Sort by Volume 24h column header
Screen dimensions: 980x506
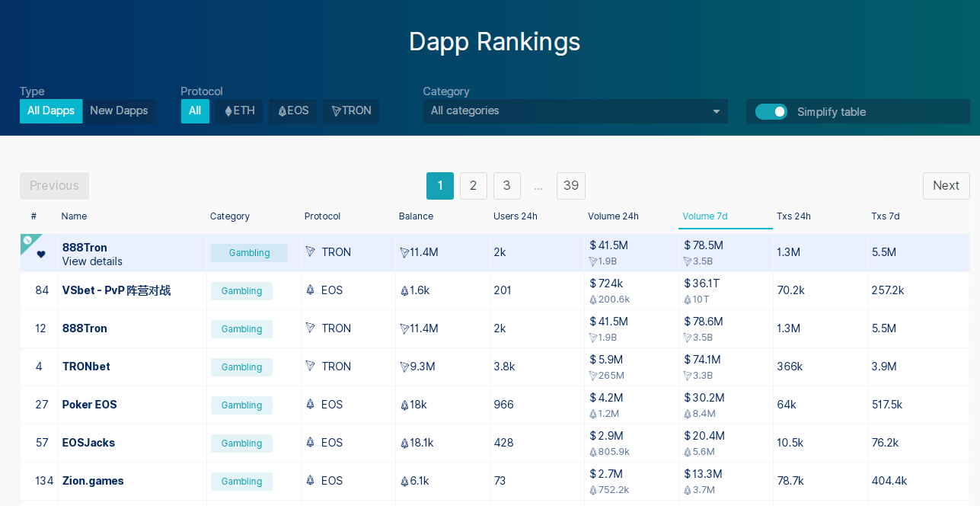click(x=613, y=216)
